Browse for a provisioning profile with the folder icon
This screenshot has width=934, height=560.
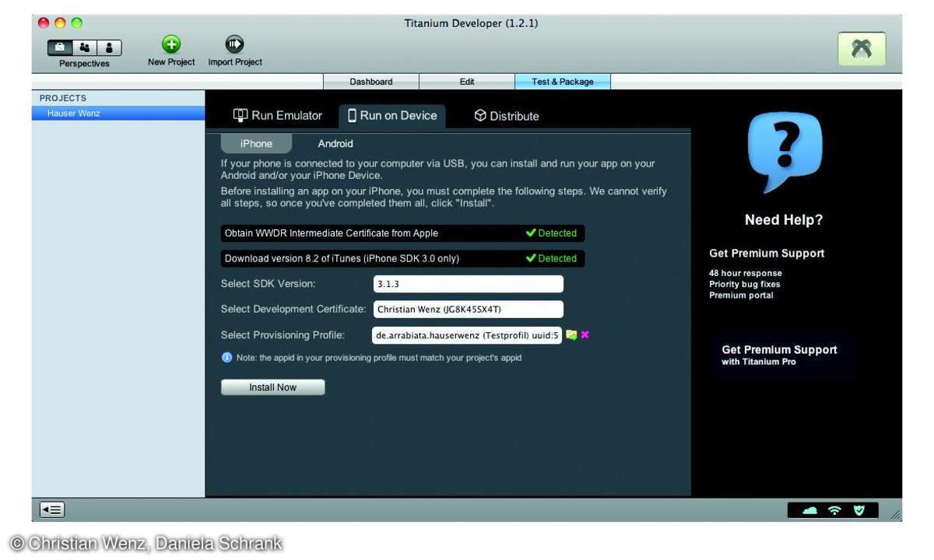tap(571, 335)
